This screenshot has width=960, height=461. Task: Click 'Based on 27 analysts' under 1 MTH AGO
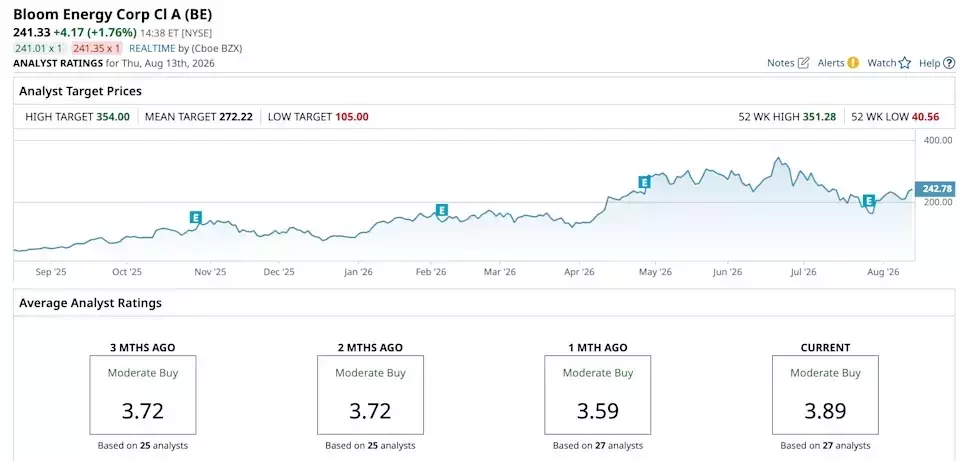[x=598, y=446]
